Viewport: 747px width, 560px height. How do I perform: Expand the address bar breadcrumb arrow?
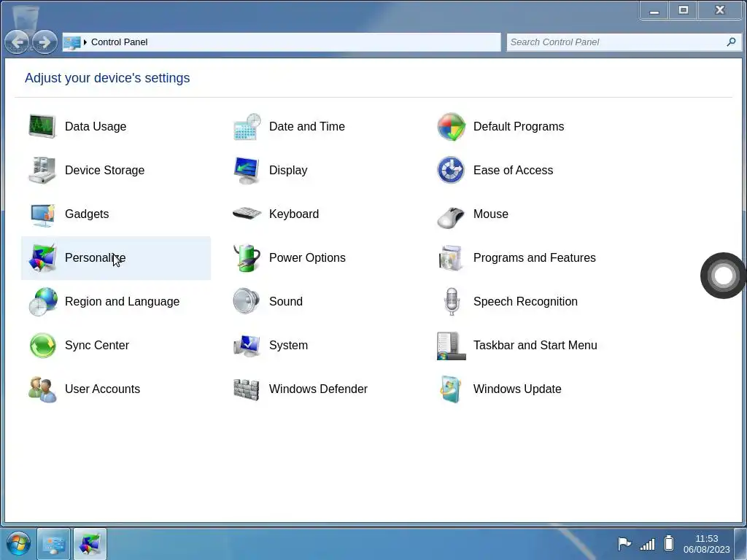click(85, 42)
